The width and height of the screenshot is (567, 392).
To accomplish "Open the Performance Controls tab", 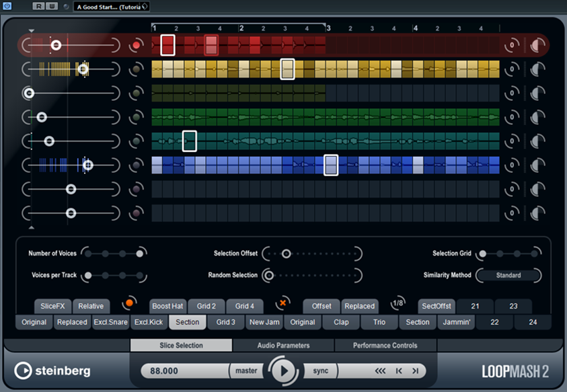I will coord(385,346).
